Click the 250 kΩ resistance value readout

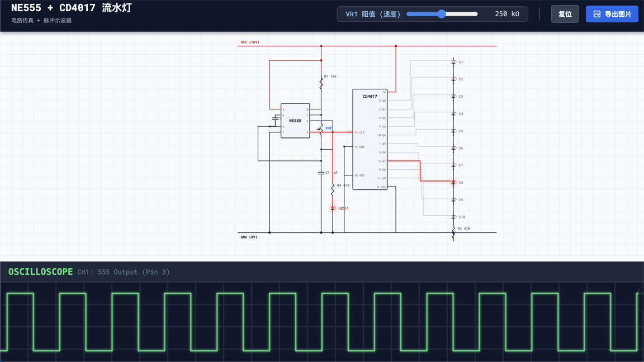[506, 14]
